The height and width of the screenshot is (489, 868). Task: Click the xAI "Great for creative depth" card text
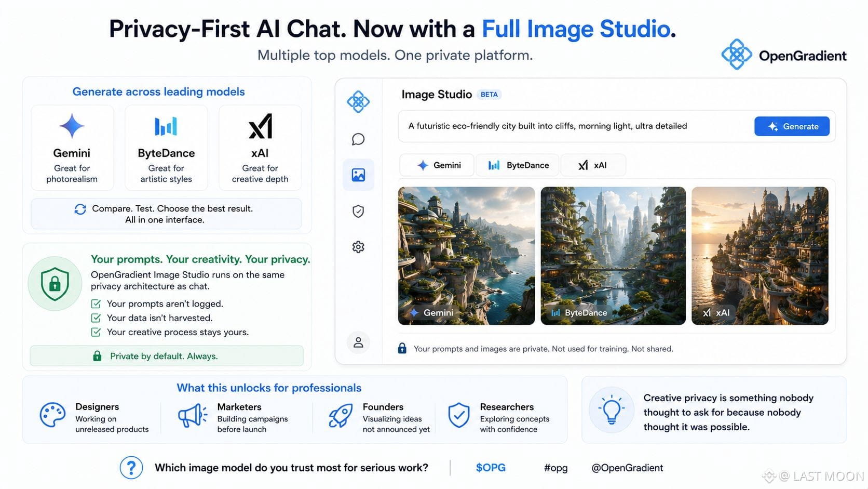260,174
